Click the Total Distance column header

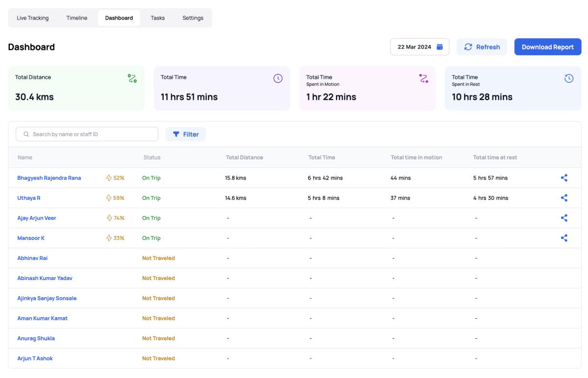pyautogui.click(x=245, y=158)
